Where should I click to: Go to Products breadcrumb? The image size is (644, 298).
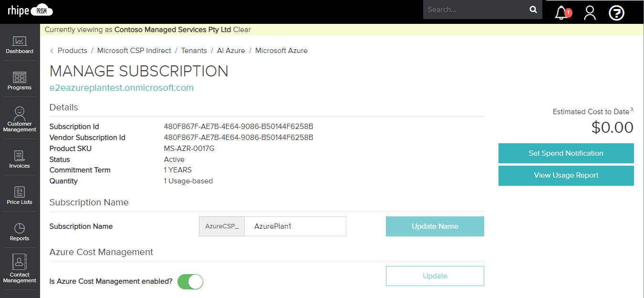(x=73, y=51)
